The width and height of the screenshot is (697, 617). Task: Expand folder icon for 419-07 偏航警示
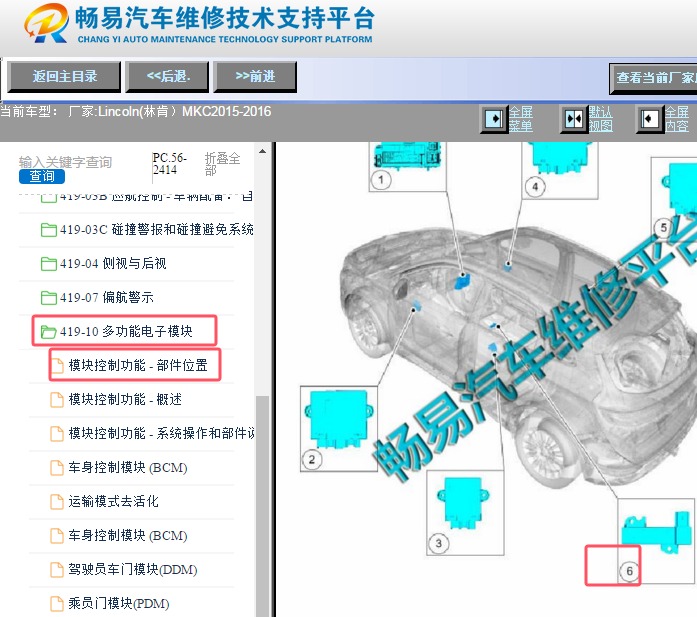click(48, 297)
